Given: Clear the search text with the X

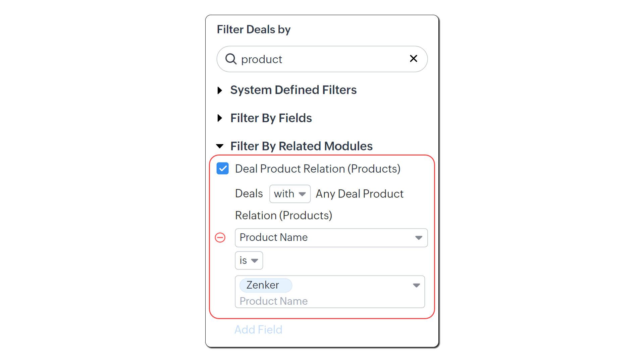Looking at the screenshot, I should pyautogui.click(x=413, y=59).
